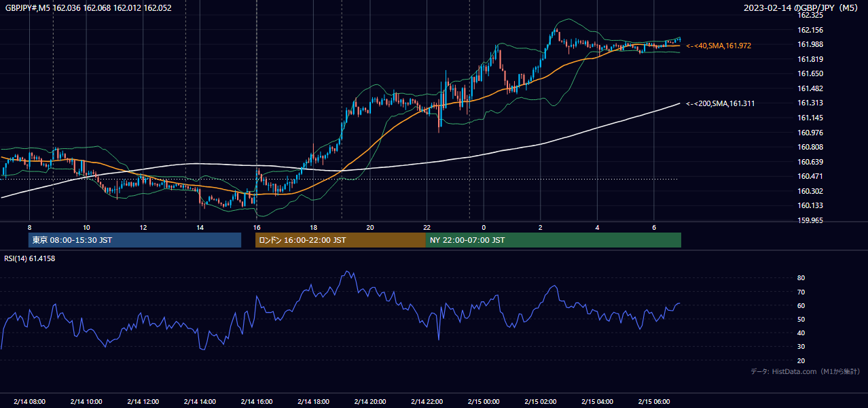The height and width of the screenshot is (408, 868).
Task: Click hour label 10 under price chart
Action: point(86,227)
